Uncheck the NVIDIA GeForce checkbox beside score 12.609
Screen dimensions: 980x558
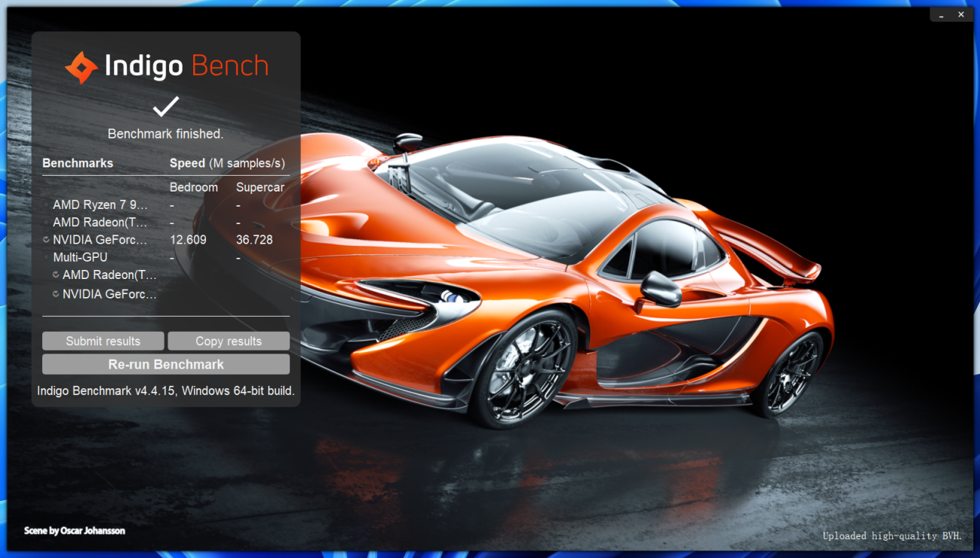coord(47,240)
